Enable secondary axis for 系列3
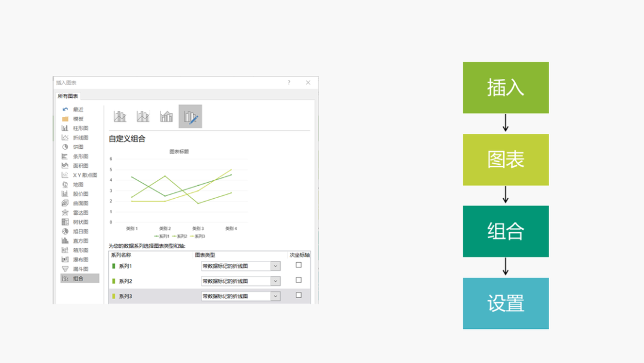Viewport: 644px width, 363px height. click(x=299, y=295)
